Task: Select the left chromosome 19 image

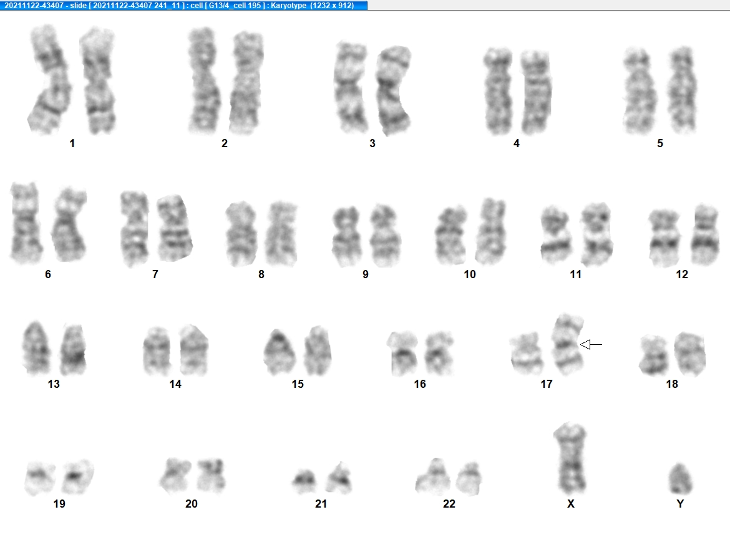Action: 40,477
